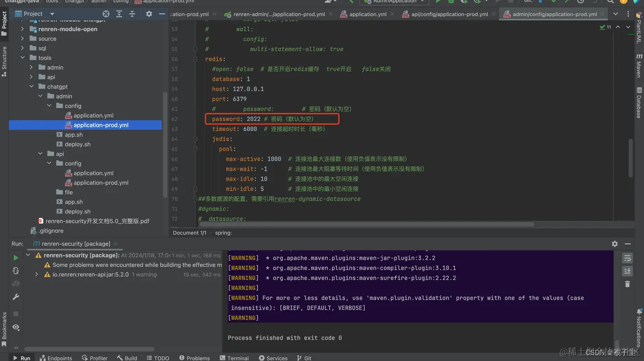Open TODO tool window
Screen dimensions: 644x361
[x=157, y=358]
